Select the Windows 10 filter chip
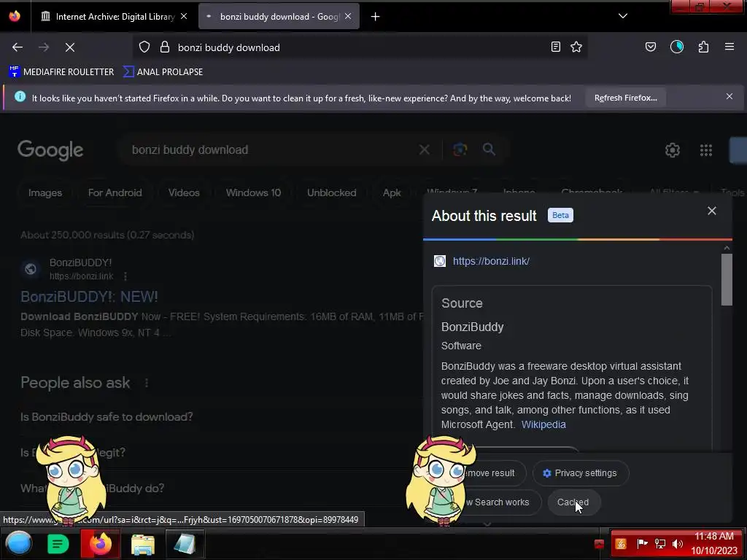The image size is (747, 560). pos(253,192)
